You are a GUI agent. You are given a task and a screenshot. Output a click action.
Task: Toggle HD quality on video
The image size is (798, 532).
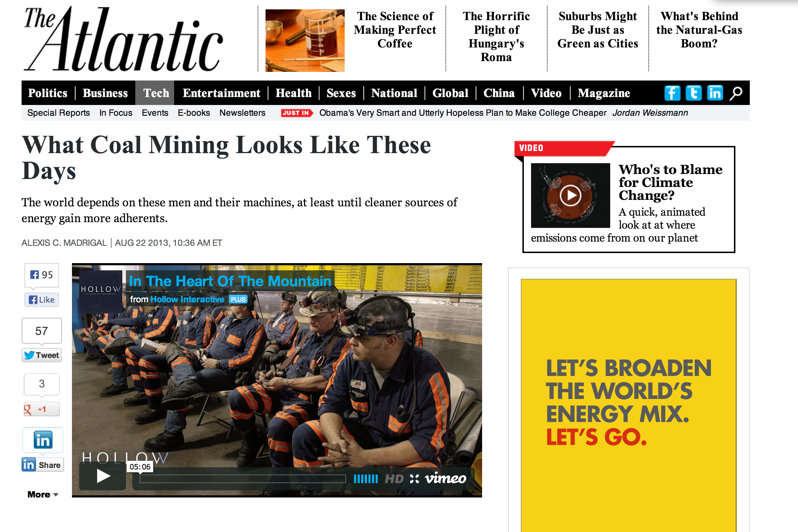[x=394, y=479]
